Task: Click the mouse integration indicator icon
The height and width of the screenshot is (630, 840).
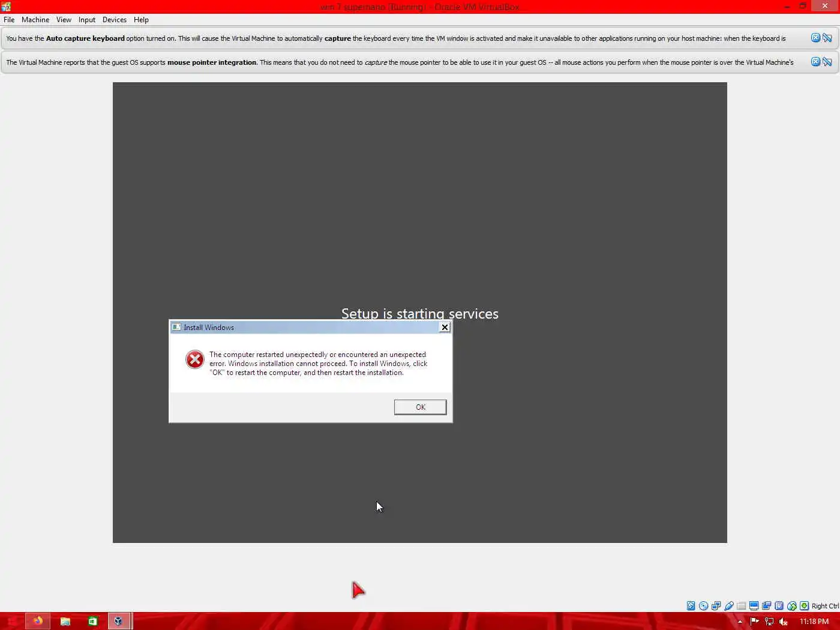Action: tap(792, 606)
